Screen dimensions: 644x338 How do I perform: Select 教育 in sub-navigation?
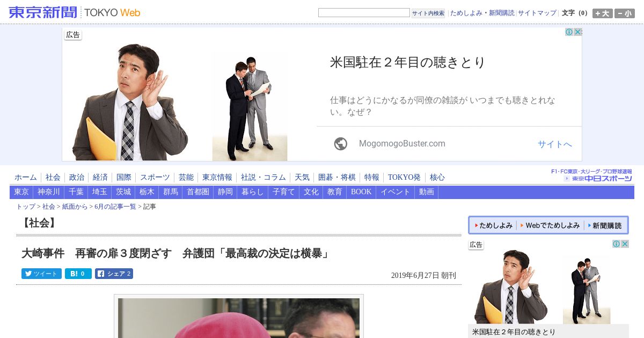[x=335, y=192]
